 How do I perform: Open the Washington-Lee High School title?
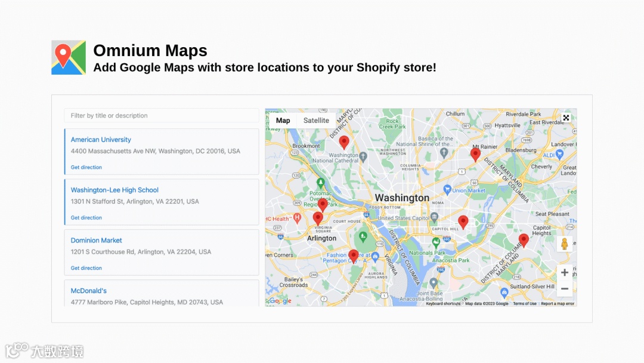114,190
